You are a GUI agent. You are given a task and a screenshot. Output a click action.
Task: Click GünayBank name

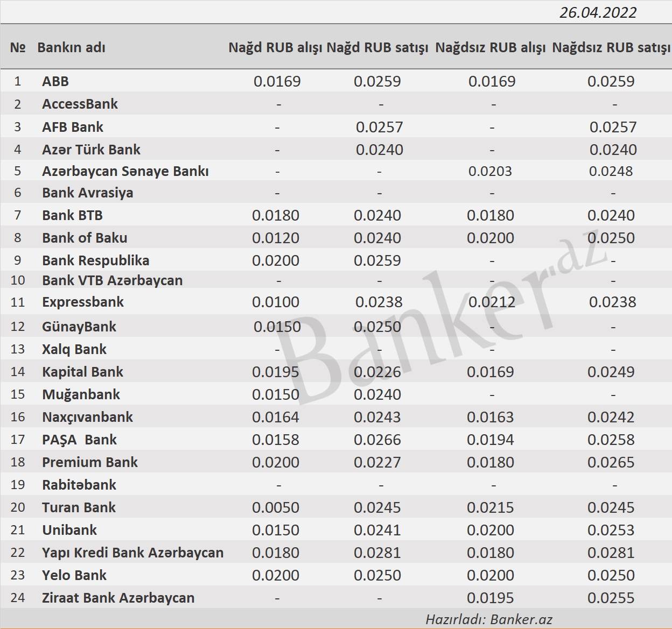[x=79, y=327]
